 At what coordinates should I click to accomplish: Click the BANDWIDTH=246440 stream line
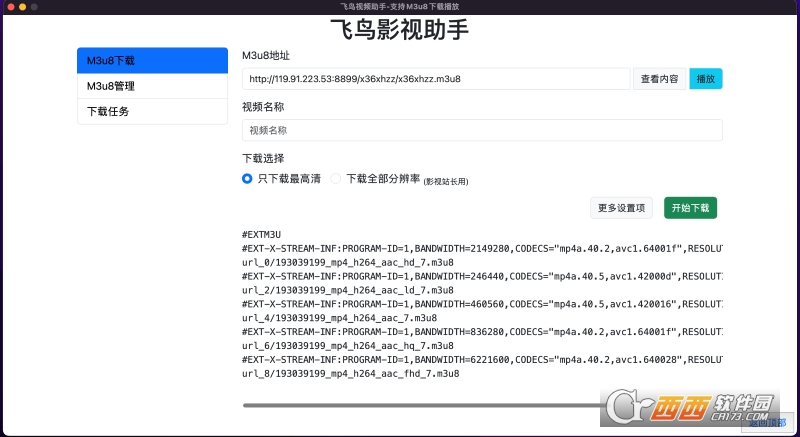pos(482,276)
